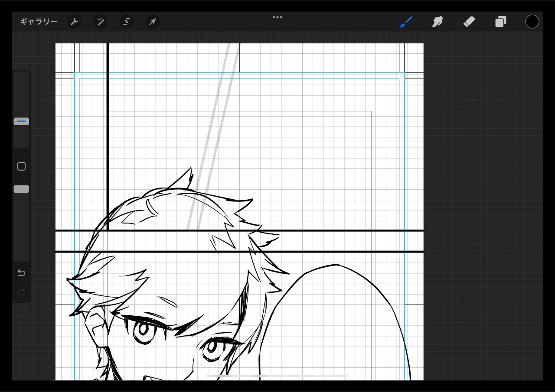
Task: Select the Eraser tool
Action: pyautogui.click(x=469, y=21)
